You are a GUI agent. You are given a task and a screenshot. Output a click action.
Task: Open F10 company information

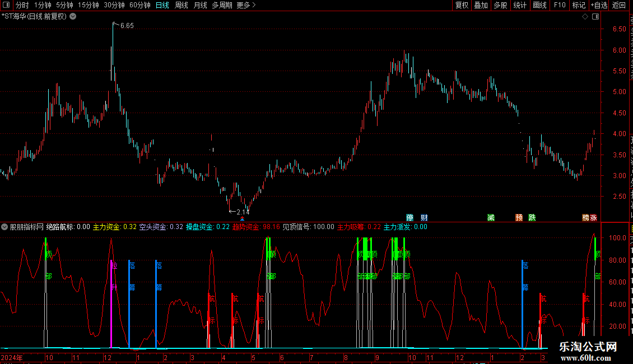pos(560,5)
